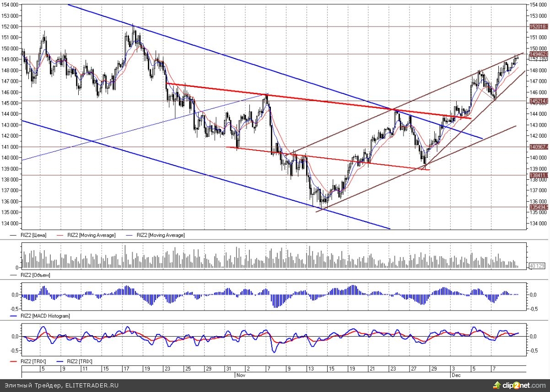Select the 152018 price level label
This screenshot has width=550, height=392.
pyautogui.click(x=539, y=27)
